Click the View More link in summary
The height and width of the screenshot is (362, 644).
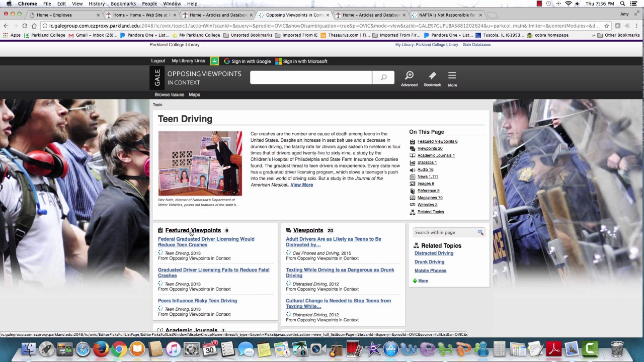[301, 185]
